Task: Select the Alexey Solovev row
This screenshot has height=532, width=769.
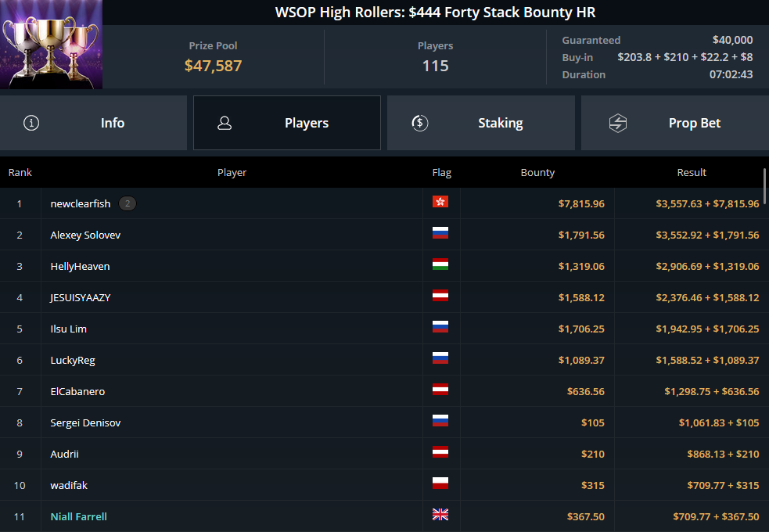Action: (385, 235)
